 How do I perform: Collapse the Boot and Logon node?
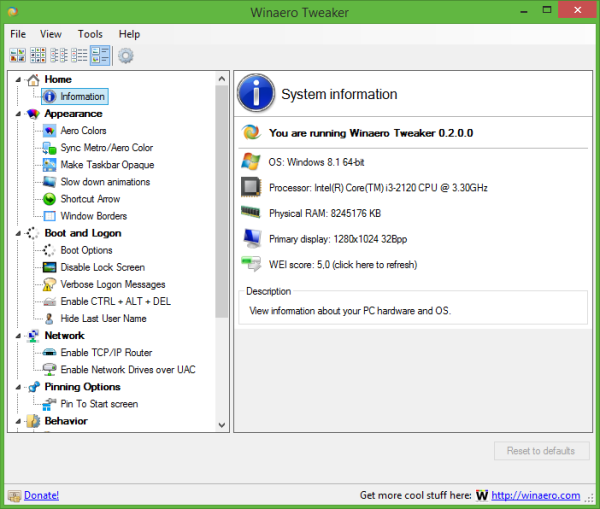tap(18, 233)
